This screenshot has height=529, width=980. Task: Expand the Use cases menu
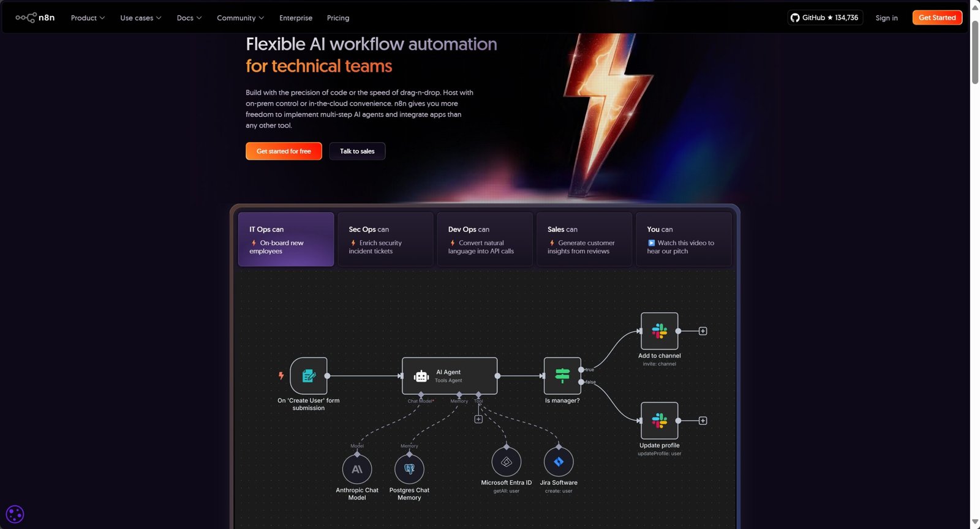pyautogui.click(x=141, y=18)
